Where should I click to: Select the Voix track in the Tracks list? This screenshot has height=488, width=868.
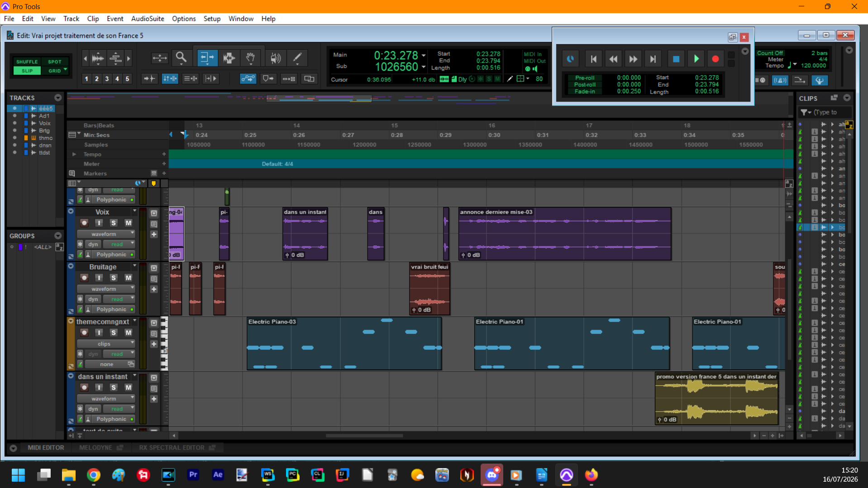[x=44, y=123]
